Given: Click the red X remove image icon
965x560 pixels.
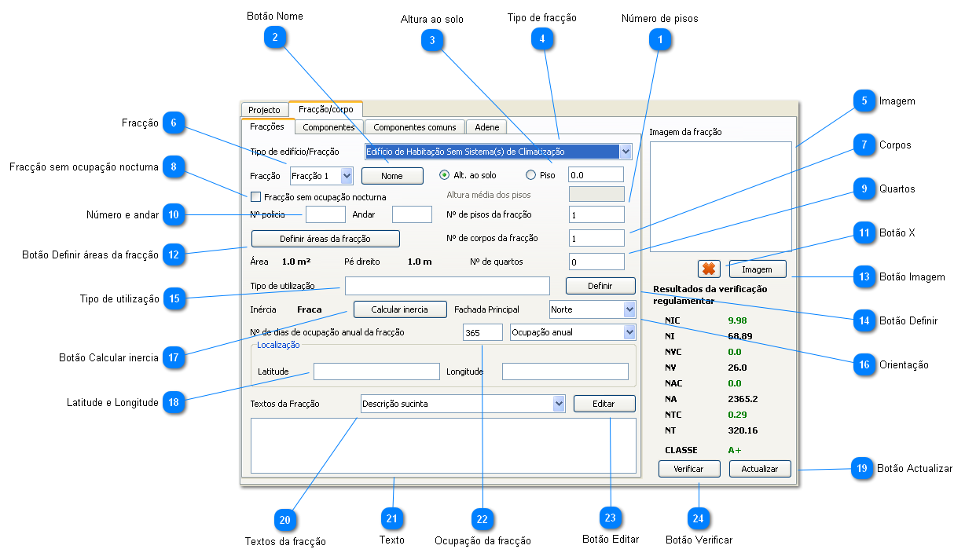Looking at the screenshot, I should [709, 269].
